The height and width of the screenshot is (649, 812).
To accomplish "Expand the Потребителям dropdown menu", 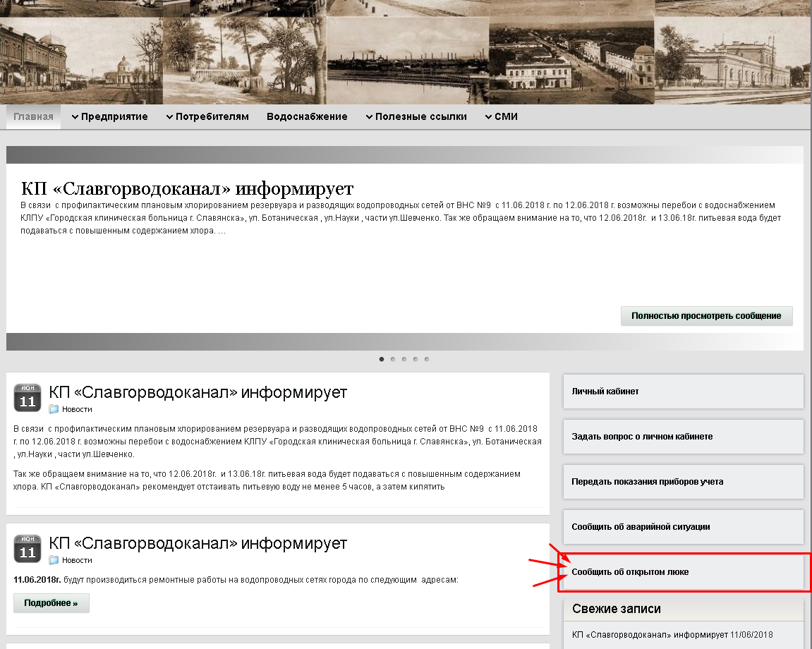I will (207, 116).
